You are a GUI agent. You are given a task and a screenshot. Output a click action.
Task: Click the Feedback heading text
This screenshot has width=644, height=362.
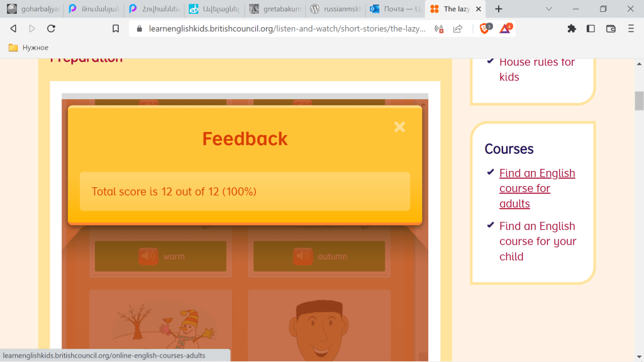[x=245, y=139]
